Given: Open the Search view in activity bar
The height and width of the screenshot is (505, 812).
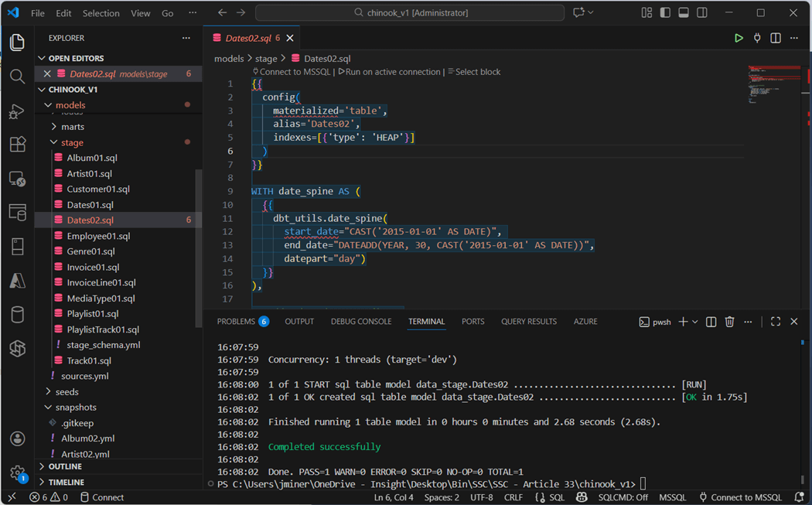Looking at the screenshot, I should 17,76.
